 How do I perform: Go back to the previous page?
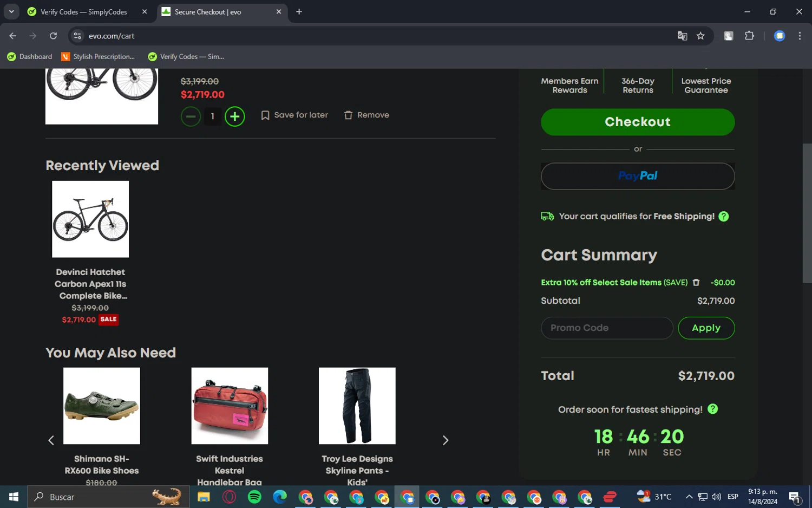pyautogui.click(x=13, y=36)
